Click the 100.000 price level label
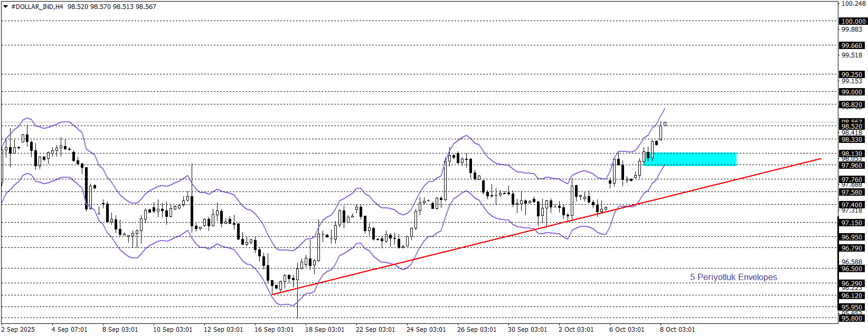Image resolution: width=868 pixels, height=336 pixels. coord(853,22)
